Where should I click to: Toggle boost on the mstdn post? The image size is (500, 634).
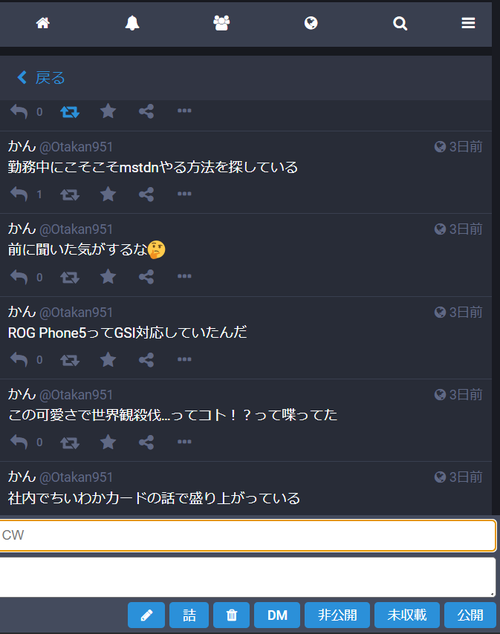click(x=70, y=195)
